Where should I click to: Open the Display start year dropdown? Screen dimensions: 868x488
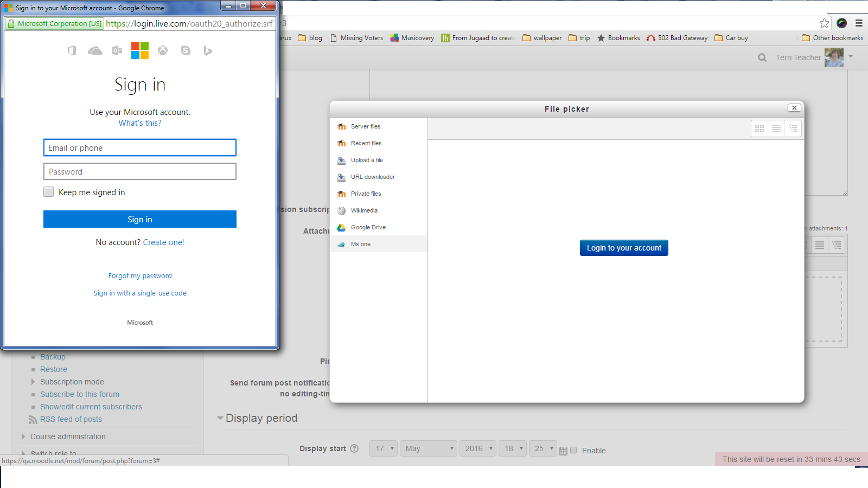pyautogui.click(x=478, y=448)
